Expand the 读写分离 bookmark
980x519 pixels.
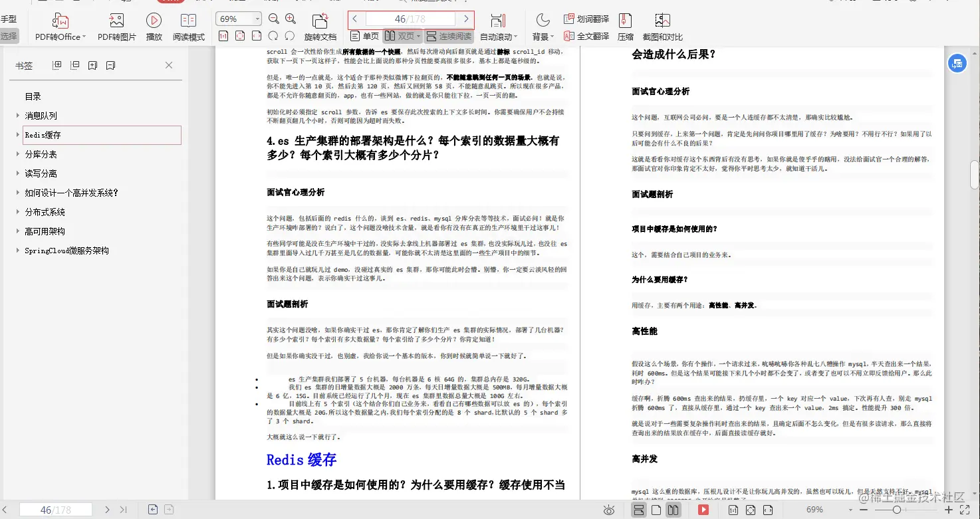pos(17,173)
